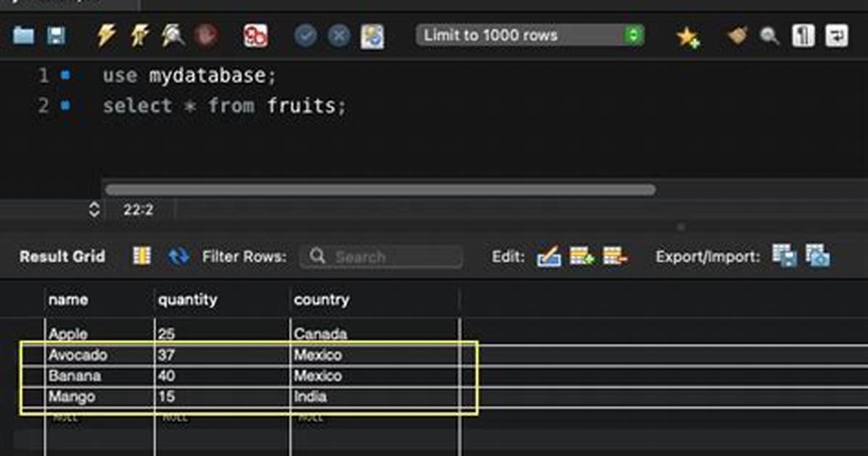Select quantity cell 37
868x456 pixels.
point(222,354)
